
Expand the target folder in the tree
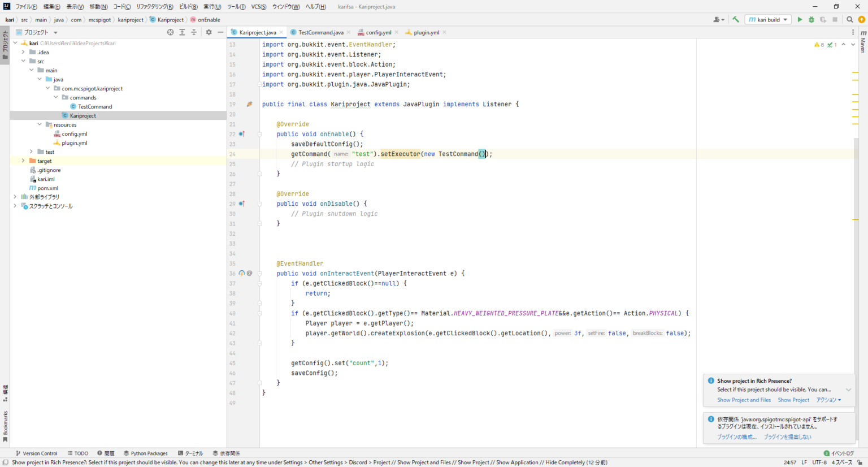click(23, 161)
